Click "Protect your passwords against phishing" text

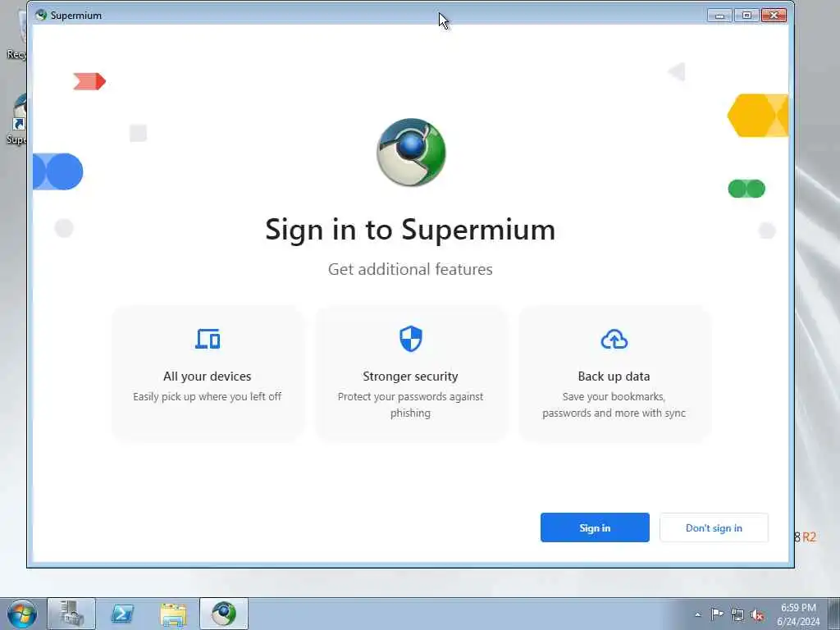click(410, 404)
